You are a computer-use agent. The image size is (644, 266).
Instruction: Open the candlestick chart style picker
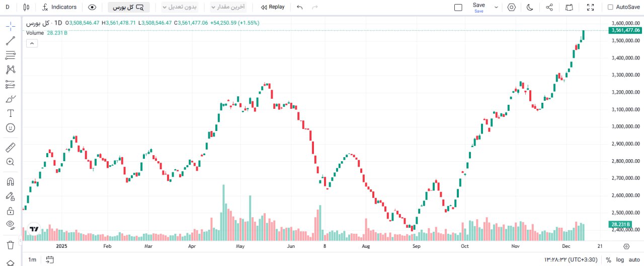[26, 7]
